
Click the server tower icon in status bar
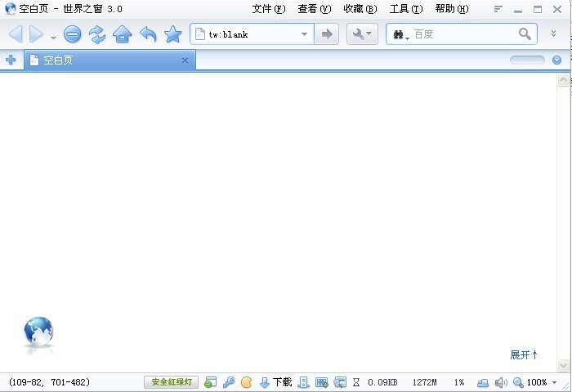303,382
